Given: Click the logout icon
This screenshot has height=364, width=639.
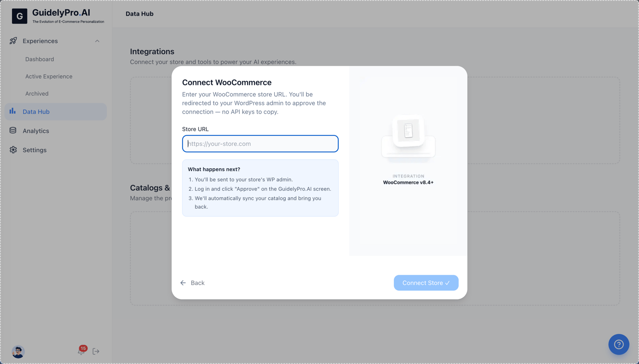Looking at the screenshot, I should pos(96,351).
